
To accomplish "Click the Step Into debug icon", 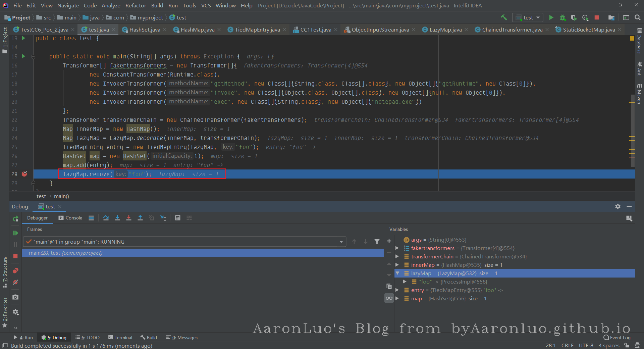I will (117, 218).
